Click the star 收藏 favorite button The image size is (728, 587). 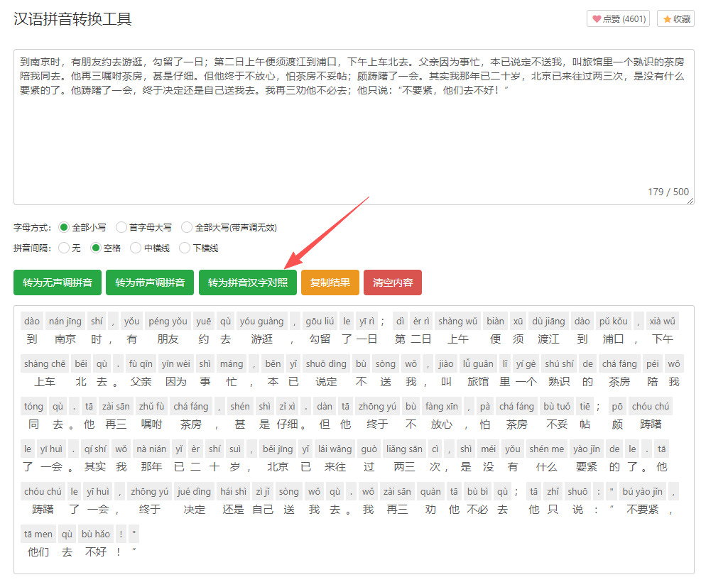(x=675, y=19)
